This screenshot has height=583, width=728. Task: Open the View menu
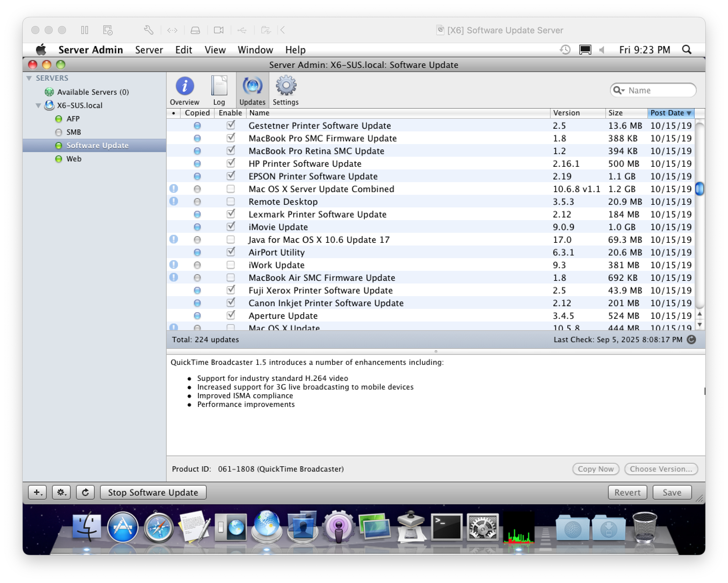(x=215, y=50)
